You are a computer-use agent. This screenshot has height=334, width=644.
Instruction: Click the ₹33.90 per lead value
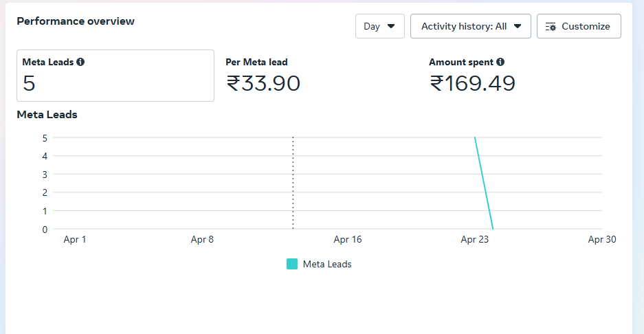tap(263, 83)
